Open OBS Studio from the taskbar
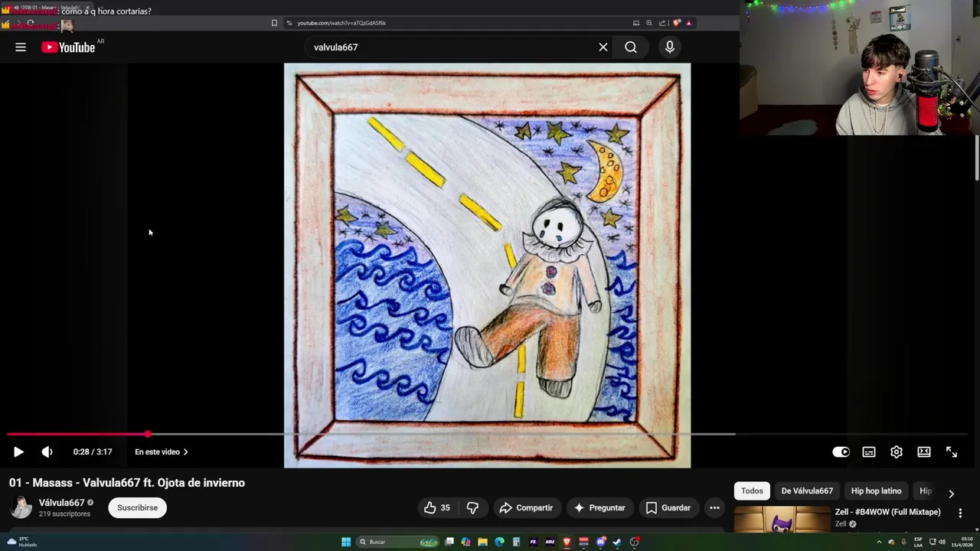Screen dimensions: 980x551 click(x=635, y=542)
